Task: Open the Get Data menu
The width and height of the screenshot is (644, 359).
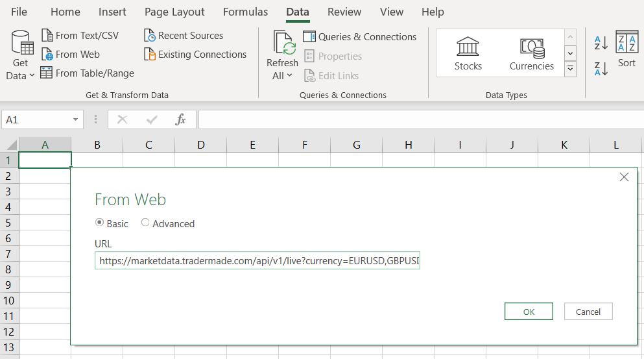Action: click(x=20, y=55)
